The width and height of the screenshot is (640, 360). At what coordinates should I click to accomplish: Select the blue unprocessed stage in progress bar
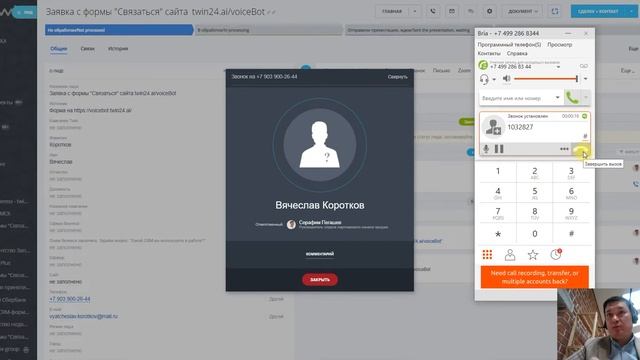[x=119, y=30]
